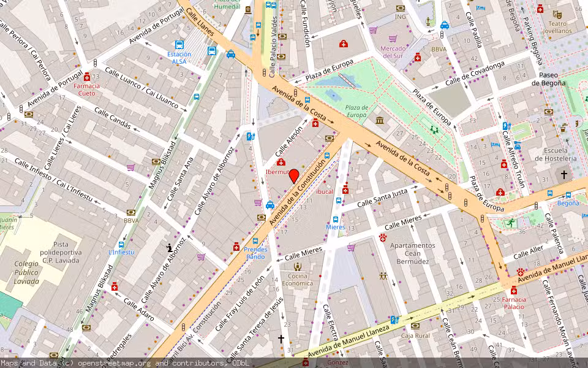Click the Begoña bus stop icon
This screenshot has height=368, width=588.
(568, 194)
